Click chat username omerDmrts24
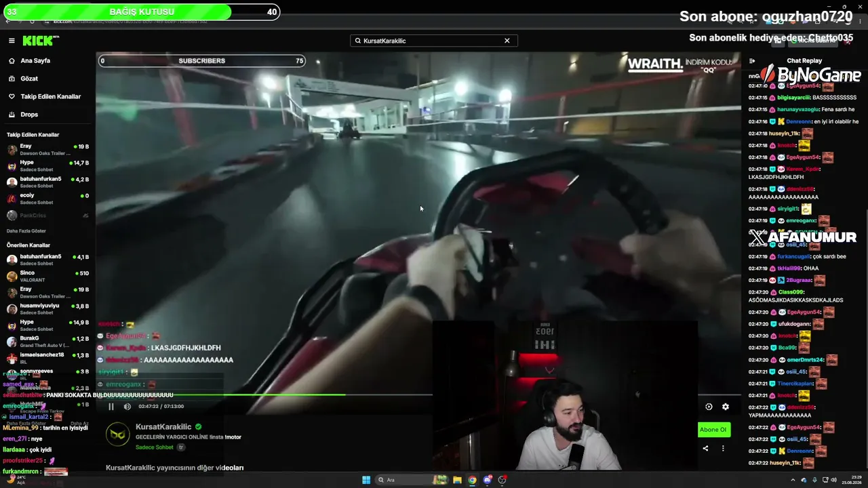 pyautogui.click(x=806, y=360)
